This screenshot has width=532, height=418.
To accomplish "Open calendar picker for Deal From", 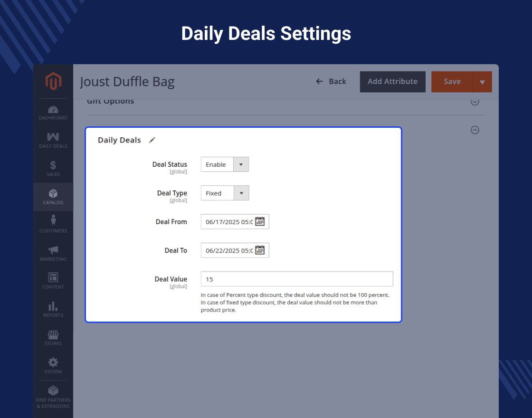I will tap(260, 221).
